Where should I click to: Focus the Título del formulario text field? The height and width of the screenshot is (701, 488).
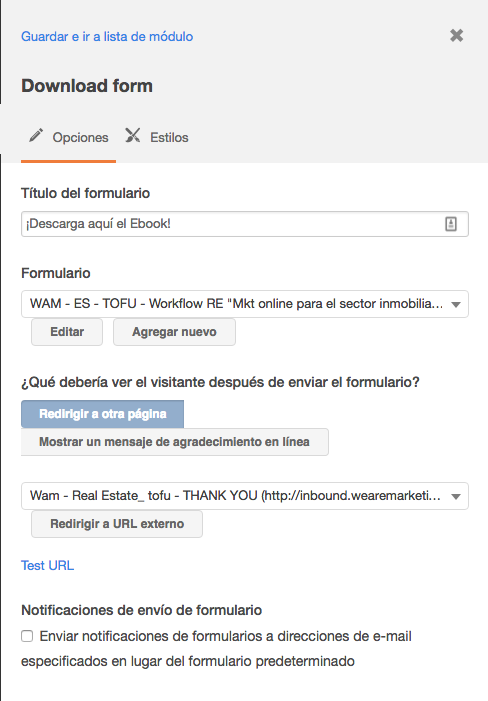click(245, 224)
